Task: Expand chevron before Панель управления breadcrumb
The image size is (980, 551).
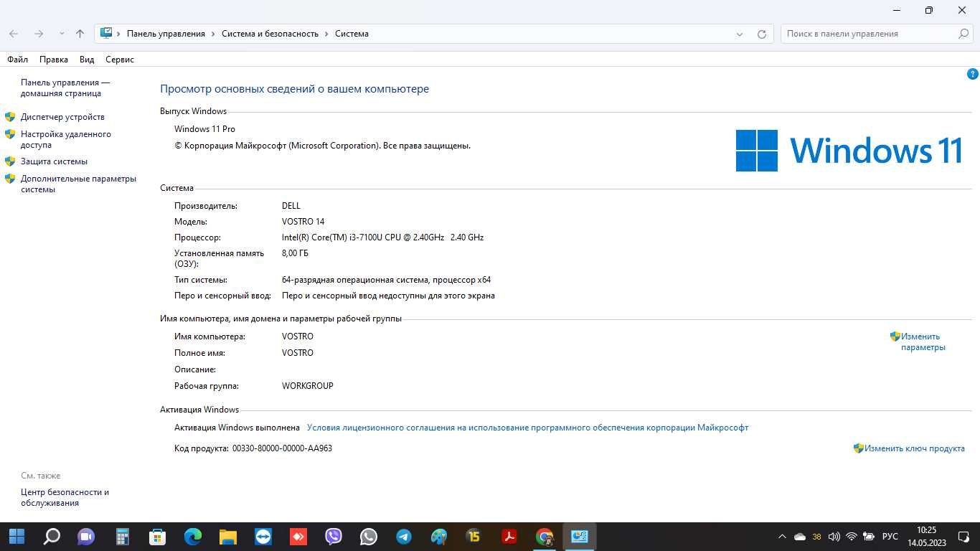Action: (x=118, y=34)
